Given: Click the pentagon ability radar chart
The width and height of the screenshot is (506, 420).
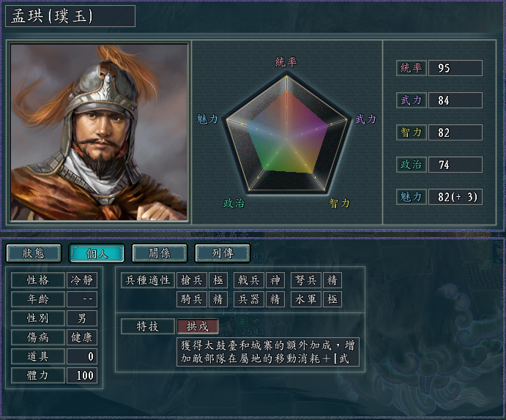Looking at the screenshot, I should [x=286, y=133].
